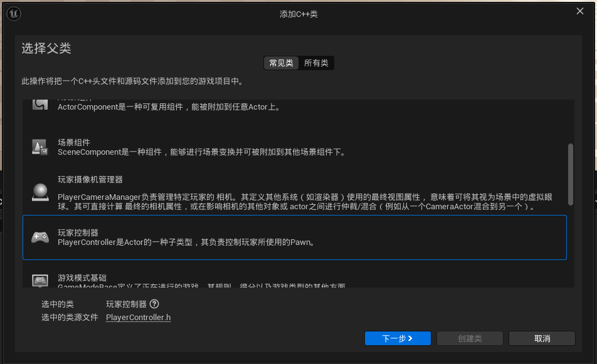This screenshot has height=364, width=597.
Task: Click the Player Camera Manager sphere icon
Action: [x=40, y=192]
